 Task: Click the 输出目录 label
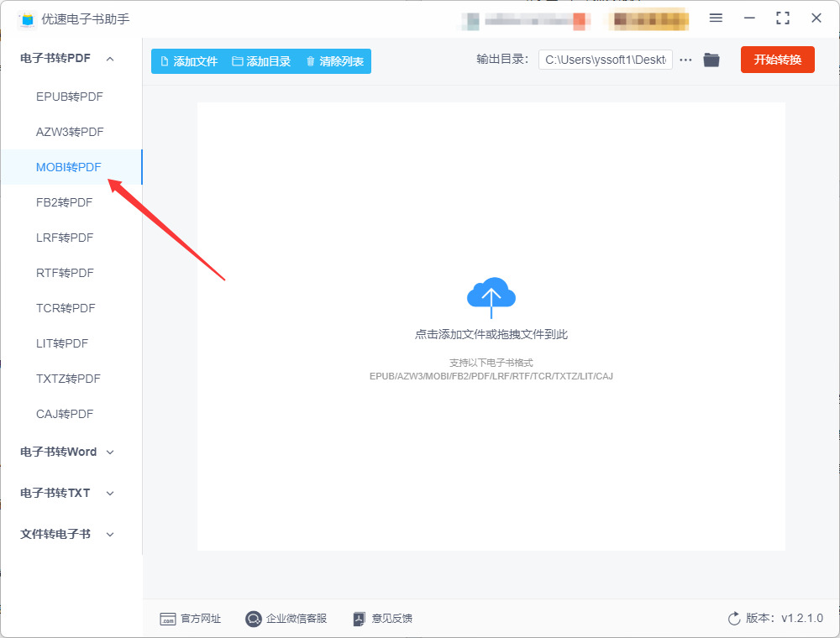(x=502, y=60)
